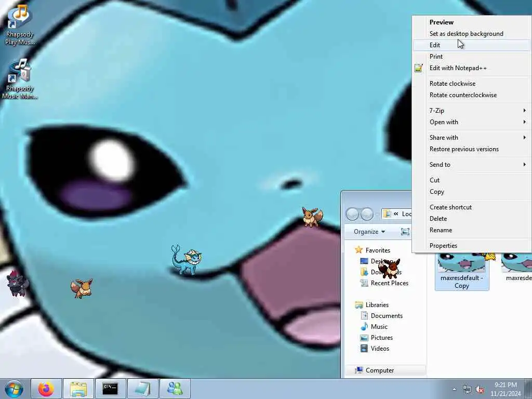Click the maxresdefault - Copy file name

[x=462, y=282]
